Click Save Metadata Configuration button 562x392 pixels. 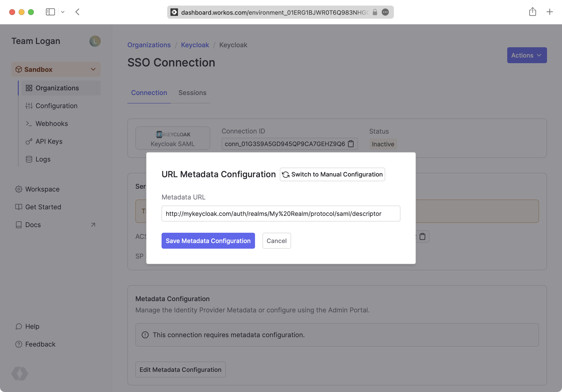[x=208, y=241]
